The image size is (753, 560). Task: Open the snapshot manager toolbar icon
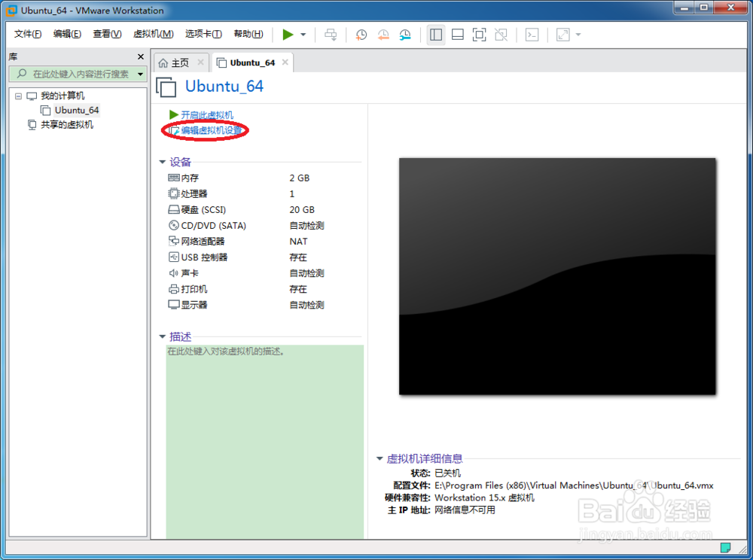405,35
